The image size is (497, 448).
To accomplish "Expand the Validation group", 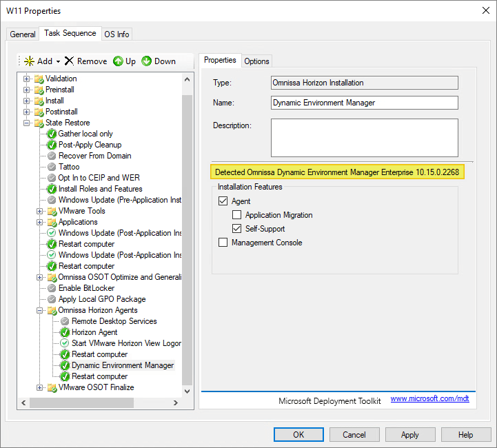I will [x=27, y=79].
